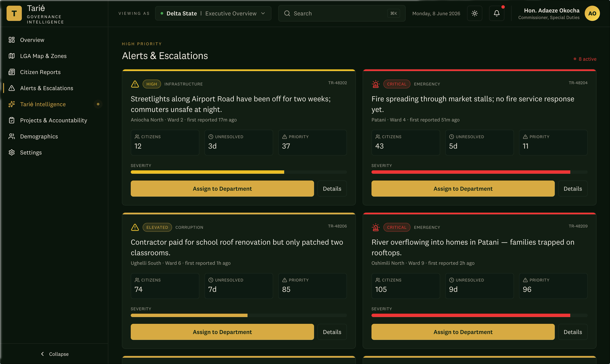Click the Demographics people icon

coord(12,136)
